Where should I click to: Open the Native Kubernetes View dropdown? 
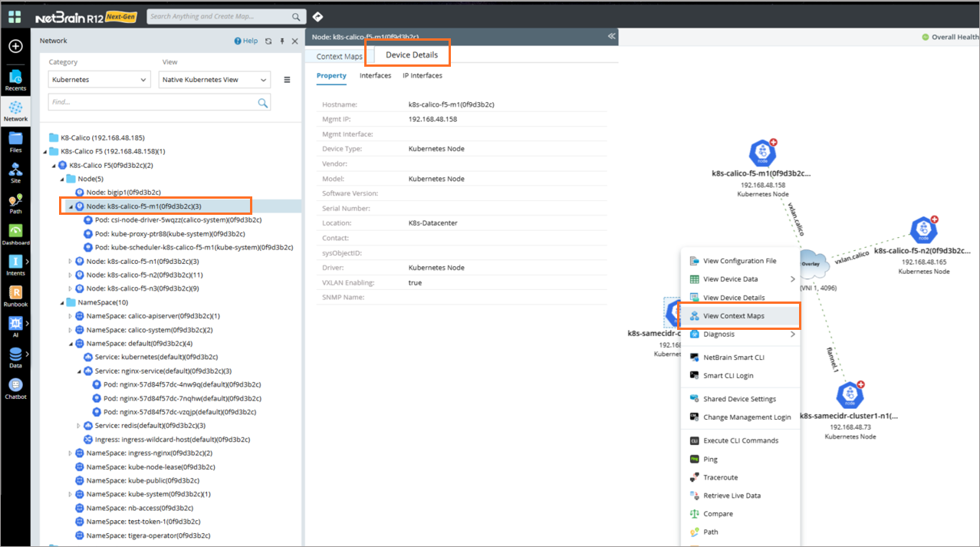[x=214, y=80]
